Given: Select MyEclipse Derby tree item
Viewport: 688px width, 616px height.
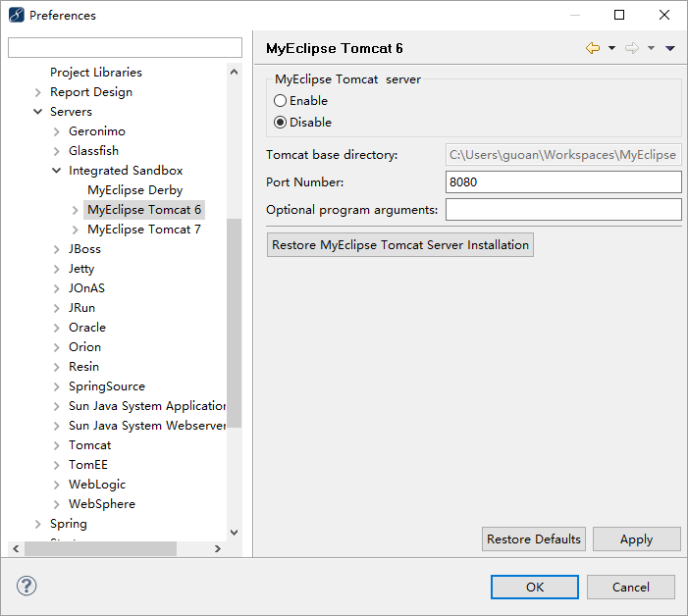Looking at the screenshot, I should pyautogui.click(x=135, y=190).
